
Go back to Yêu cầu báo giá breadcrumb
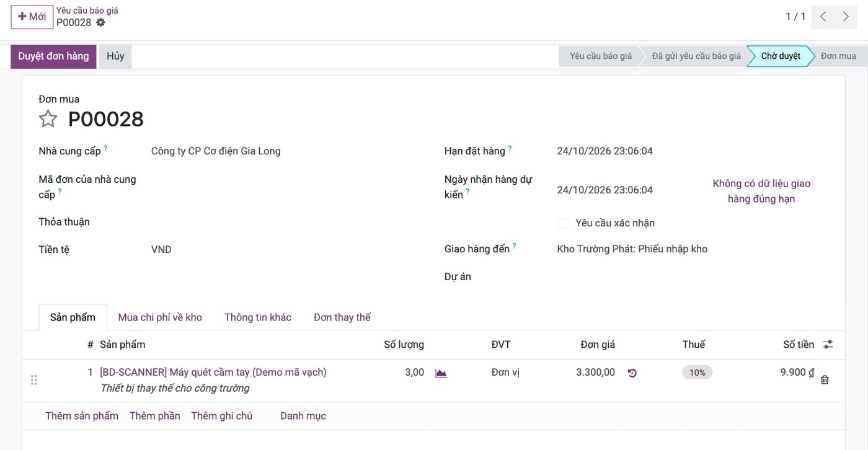(x=87, y=11)
